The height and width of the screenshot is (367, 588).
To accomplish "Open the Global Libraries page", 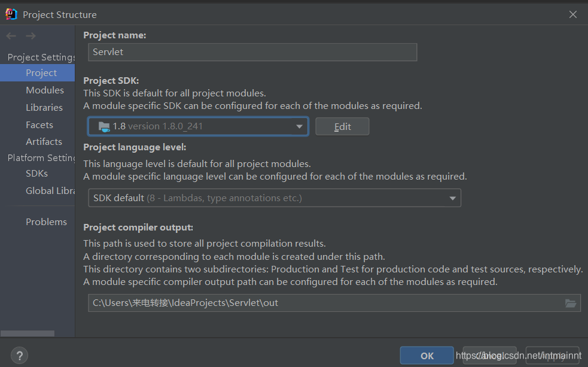I will coord(50,190).
